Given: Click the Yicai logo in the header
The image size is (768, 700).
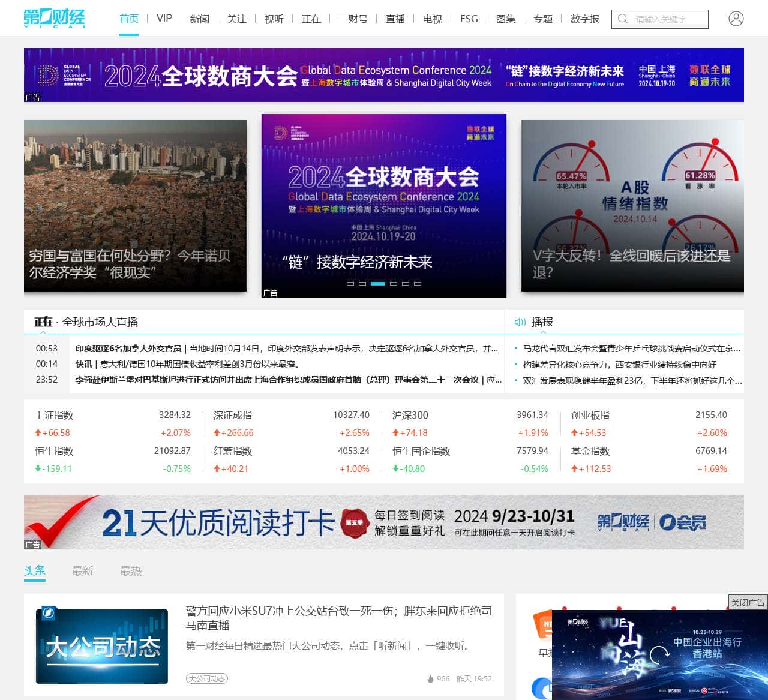Looking at the screenshot, I should pyautogui.click(x=54, y=19).
